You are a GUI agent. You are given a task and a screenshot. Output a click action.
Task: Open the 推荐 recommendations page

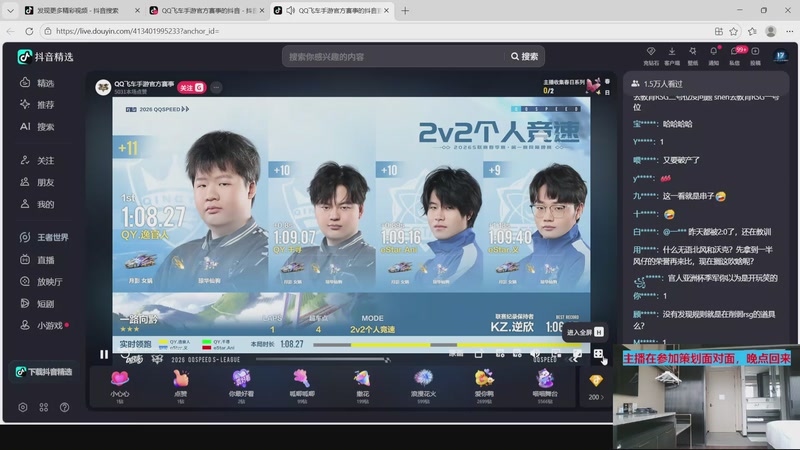pyautogui.click(x=37, y=105)
